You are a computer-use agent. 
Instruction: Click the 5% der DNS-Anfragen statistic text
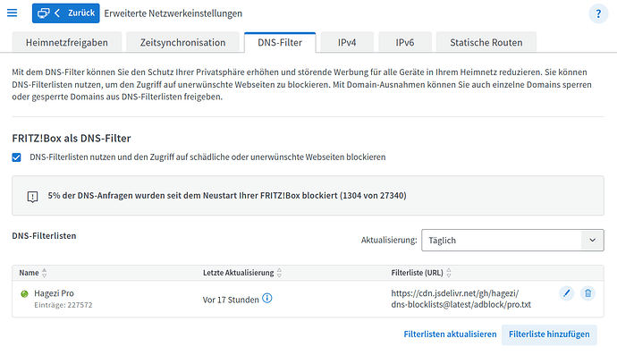tap(227, 196)
